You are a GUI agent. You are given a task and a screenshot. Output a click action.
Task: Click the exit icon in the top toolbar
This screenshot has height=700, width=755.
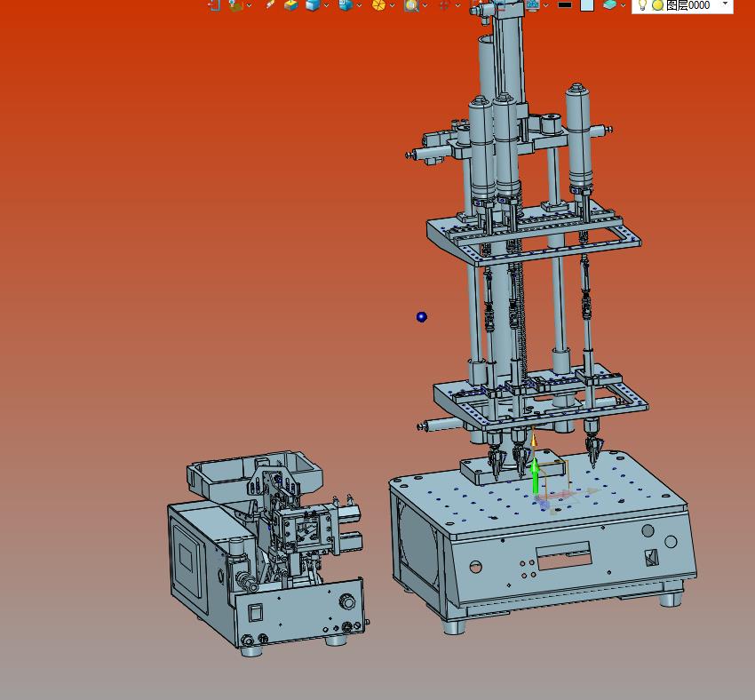(214, 4)
